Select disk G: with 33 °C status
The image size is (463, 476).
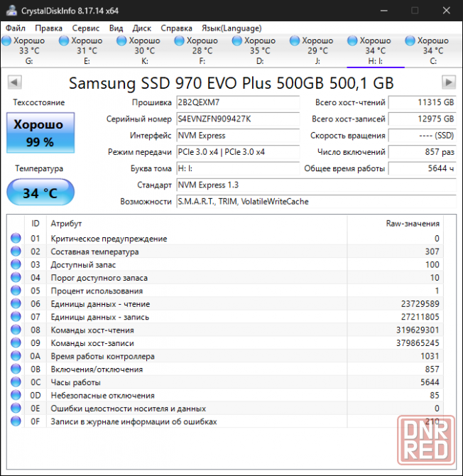(x=29, y=50)
